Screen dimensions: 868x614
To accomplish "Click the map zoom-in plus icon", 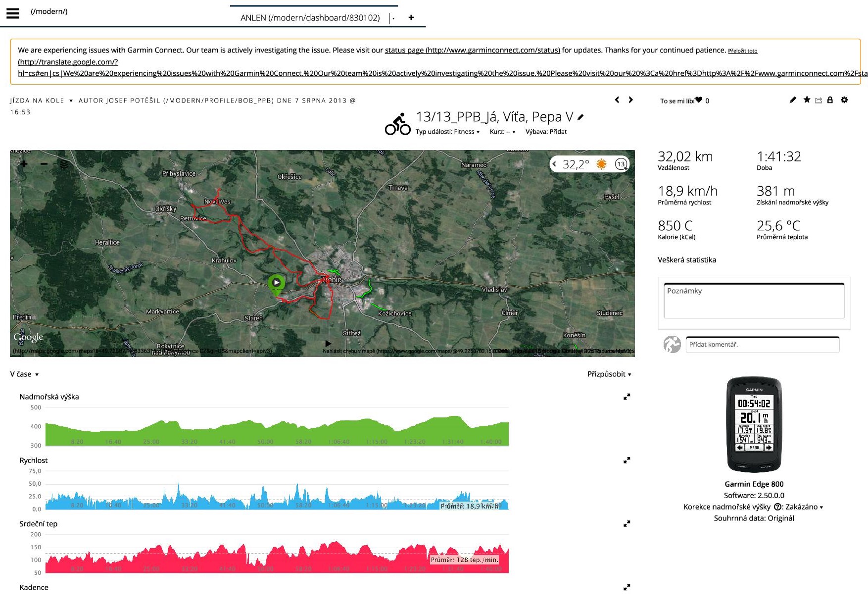I will pos(24,164).
